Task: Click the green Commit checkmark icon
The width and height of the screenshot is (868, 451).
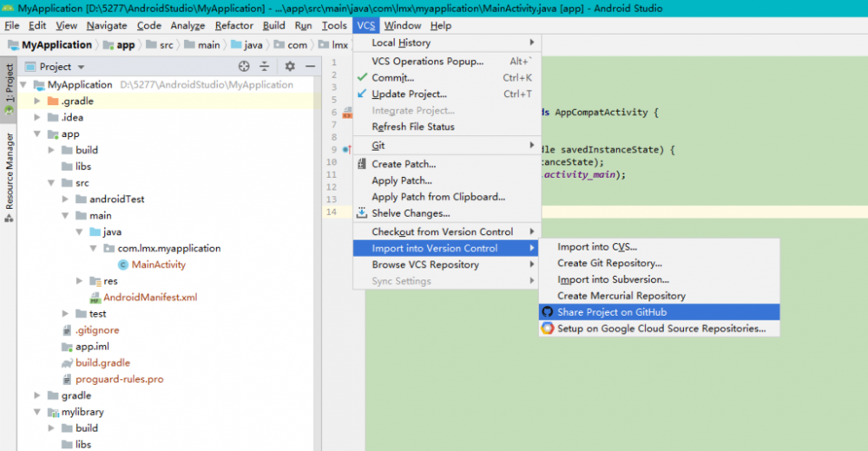Action: (363, 78)
